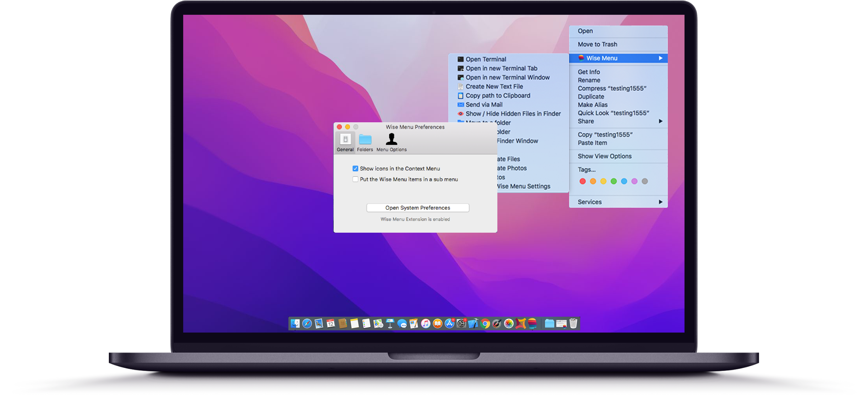The width and height of the screenshot is (868, 397).
Task: Launch Maps from the Dock
Action: click(x=378, y=324)
